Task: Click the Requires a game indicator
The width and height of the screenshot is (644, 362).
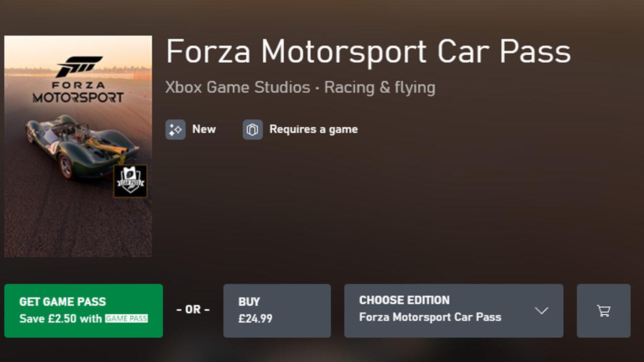Action: point(313,129)
